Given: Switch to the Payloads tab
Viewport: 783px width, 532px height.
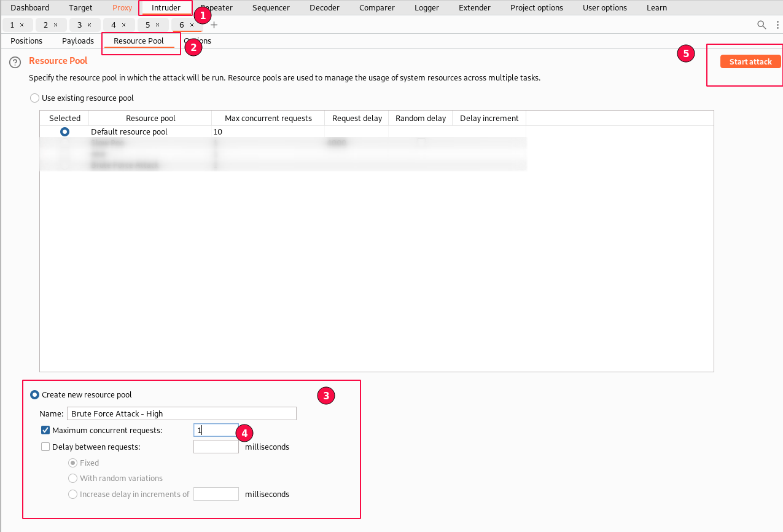Looking at the screenshot, I should pyautogui.click(x=78, y=41).
